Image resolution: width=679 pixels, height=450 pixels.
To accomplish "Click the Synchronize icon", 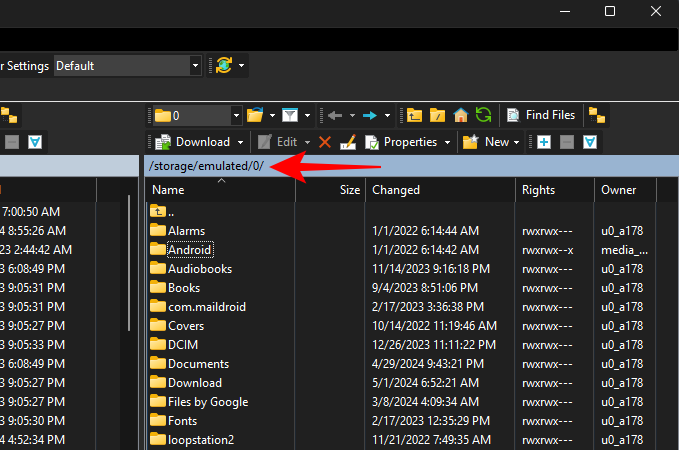I will [x=224, y=66].
